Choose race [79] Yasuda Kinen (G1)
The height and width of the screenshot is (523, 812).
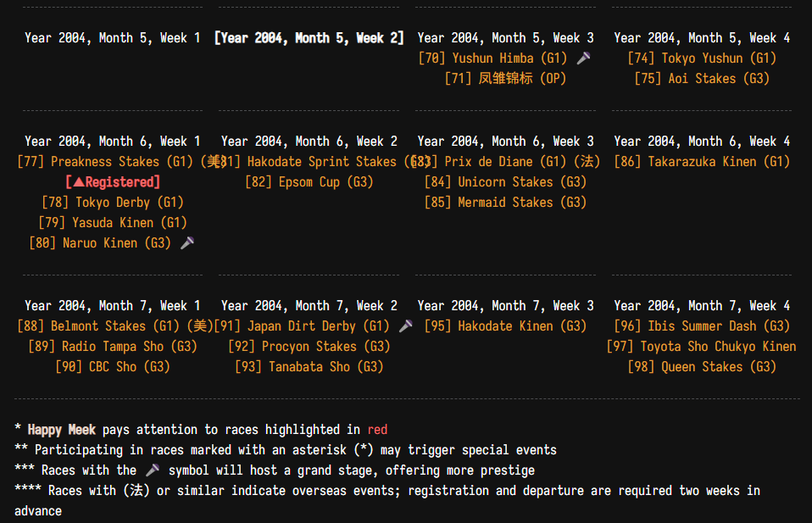click(113, 223)
